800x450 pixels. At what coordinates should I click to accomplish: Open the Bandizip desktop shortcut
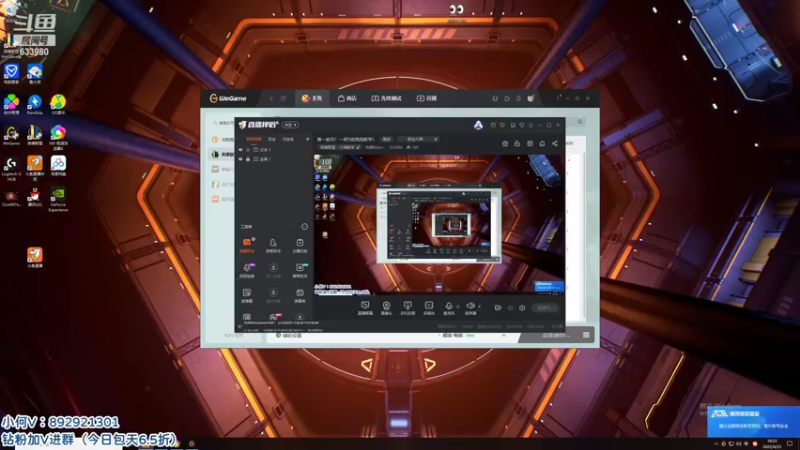(x=34, y=104)
